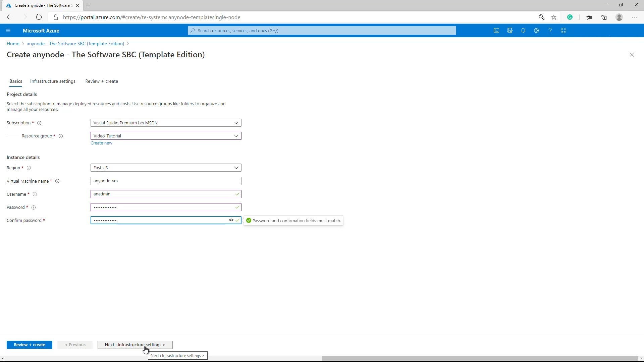
Task: Go back with the browser back arrow
Action: (x=9, y=17)
